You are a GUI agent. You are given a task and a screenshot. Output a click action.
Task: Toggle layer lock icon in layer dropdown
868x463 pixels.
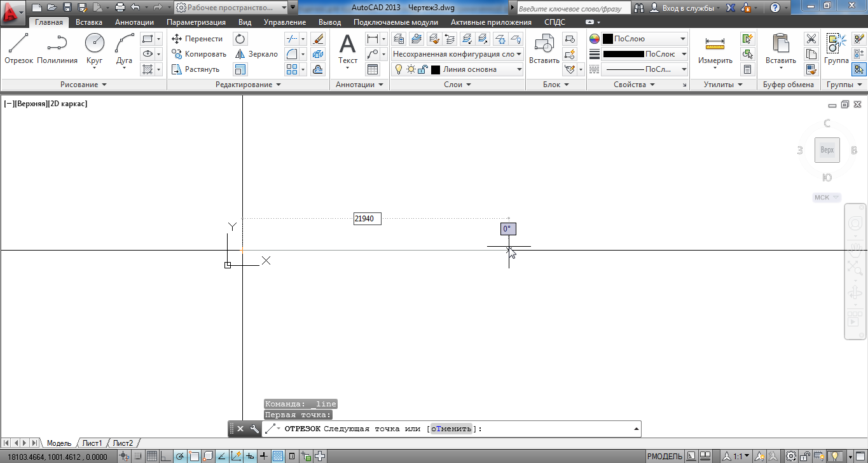(422, 69)
